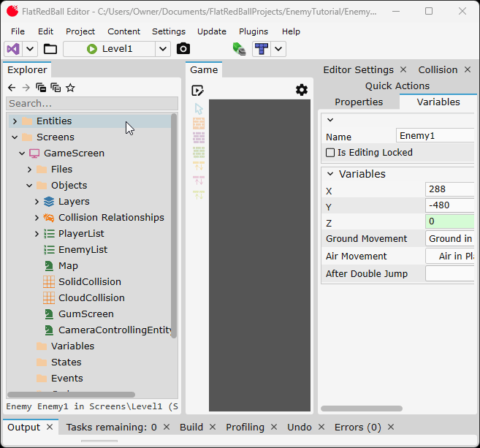The height and width of the screenshot is (448, 480).
Task: Collapse the Variables section header
Action: tap(330, 174)
